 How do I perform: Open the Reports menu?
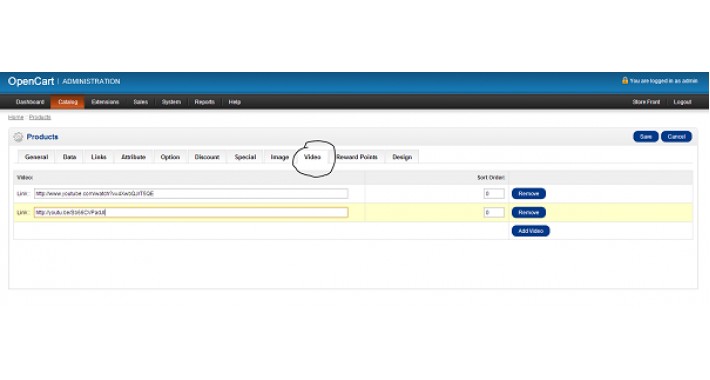(204, 102)
